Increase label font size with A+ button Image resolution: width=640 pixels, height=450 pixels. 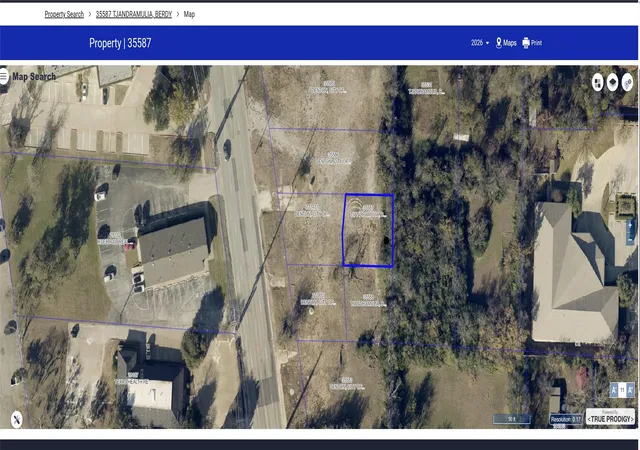pyautogui.click(x=631, y=390)
